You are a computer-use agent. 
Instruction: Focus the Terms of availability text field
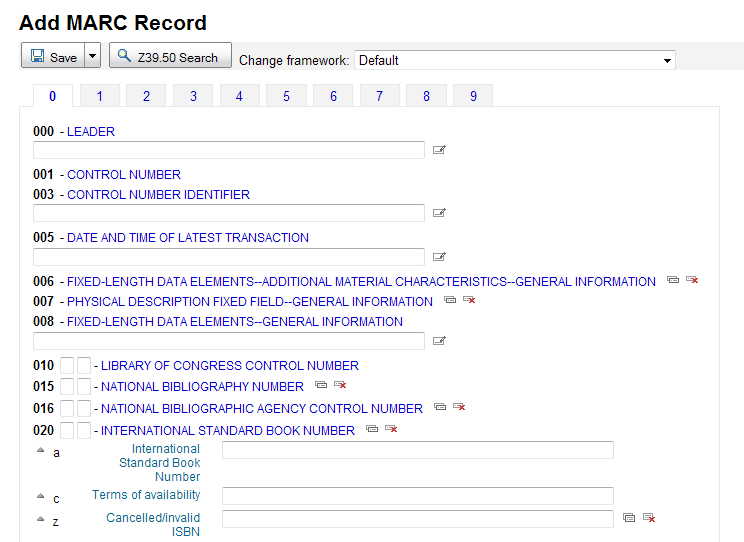(417, 496)
